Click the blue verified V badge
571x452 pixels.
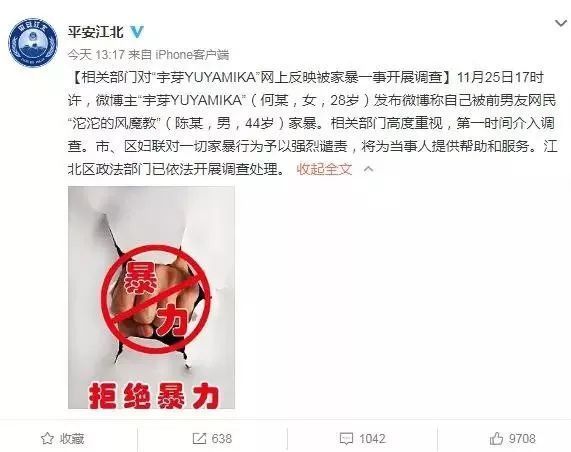pyautogui.click(x=137, y=32)
